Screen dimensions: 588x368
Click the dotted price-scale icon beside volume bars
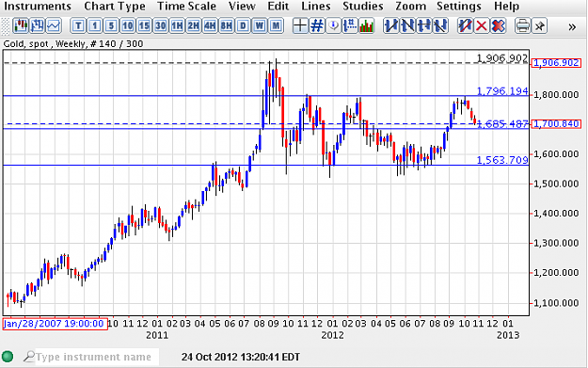click(350, 26)
